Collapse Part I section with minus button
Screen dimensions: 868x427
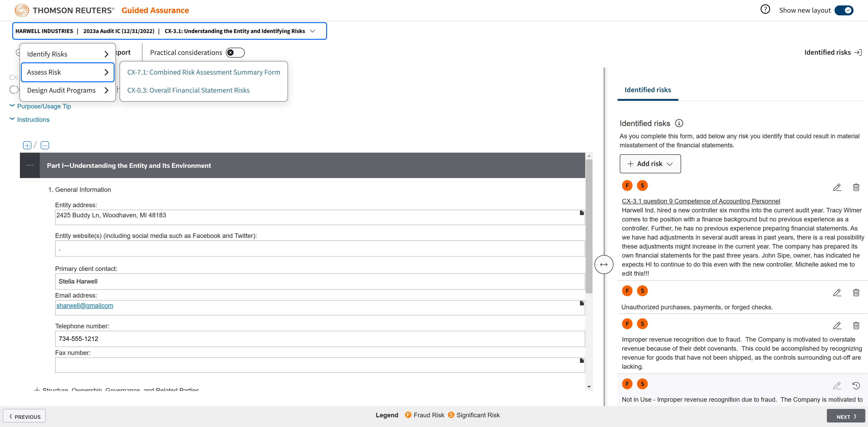point(30,165)
